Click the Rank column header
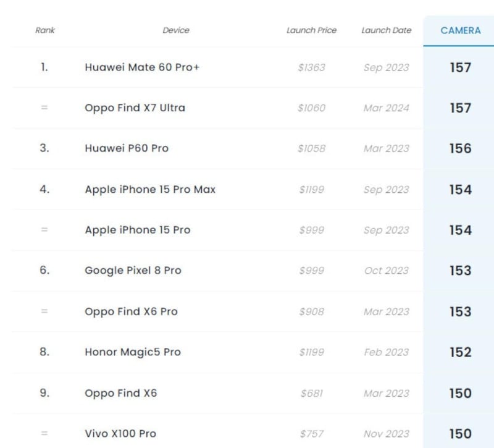 (45, 30)
